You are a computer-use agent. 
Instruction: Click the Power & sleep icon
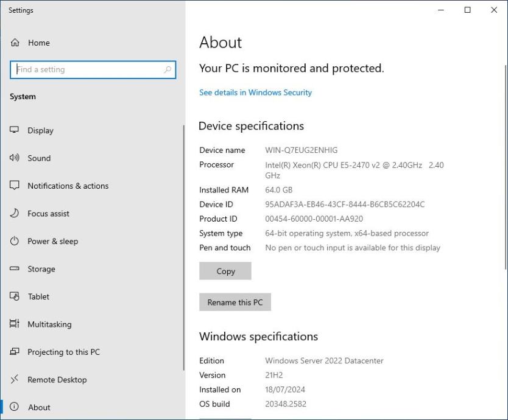click(15, 241)
